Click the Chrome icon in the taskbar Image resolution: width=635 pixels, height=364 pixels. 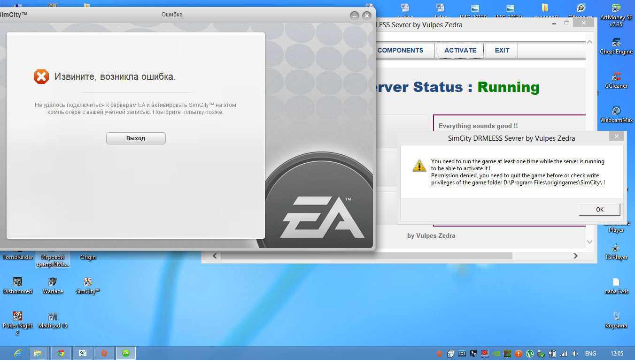(x=61, y=353)
